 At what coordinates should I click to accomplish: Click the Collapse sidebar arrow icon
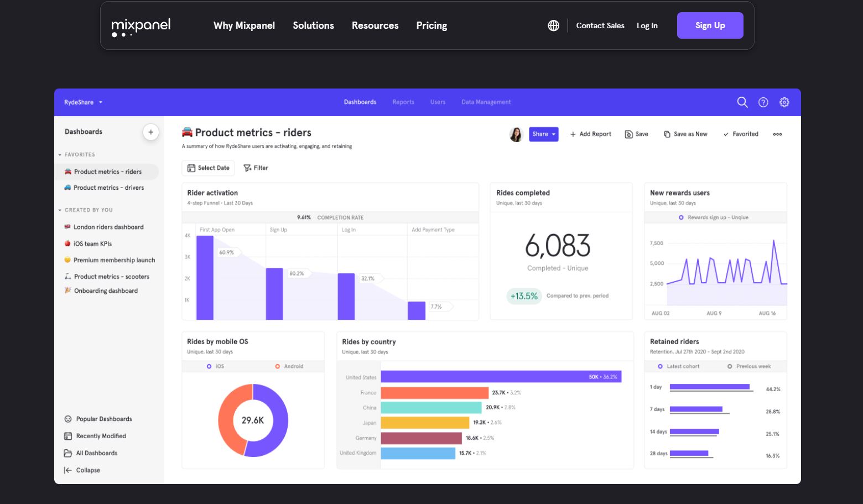pyautogui.click(x=67, y=471)
